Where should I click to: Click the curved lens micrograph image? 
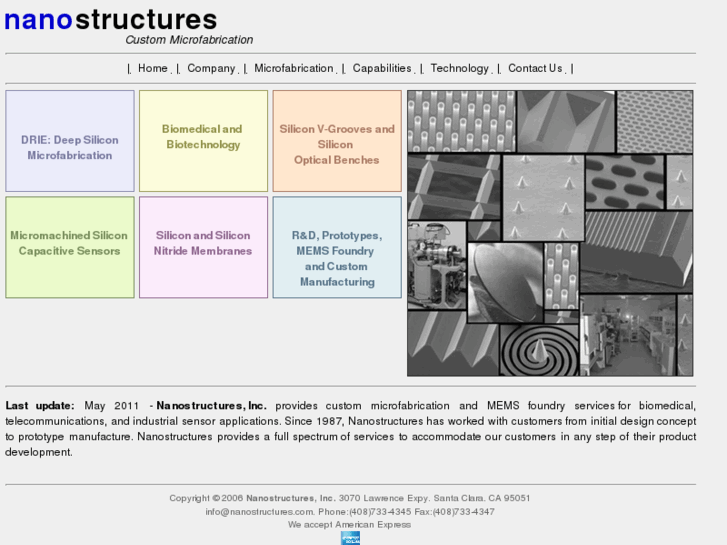point(505,282)
